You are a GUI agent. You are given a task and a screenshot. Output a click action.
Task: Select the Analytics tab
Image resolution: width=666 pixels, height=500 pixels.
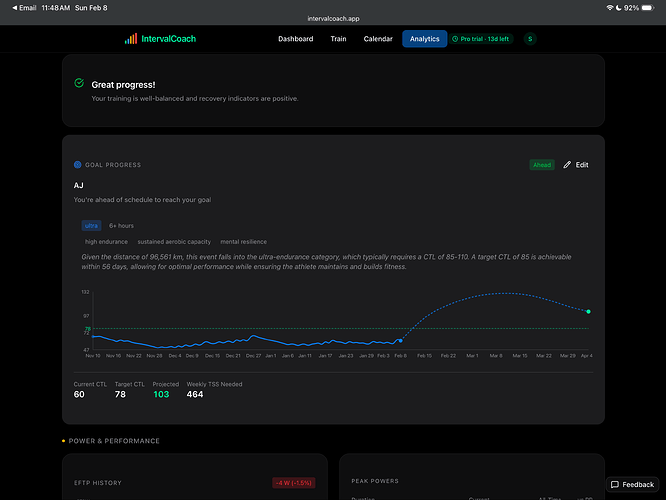click(x=424, y=39)
